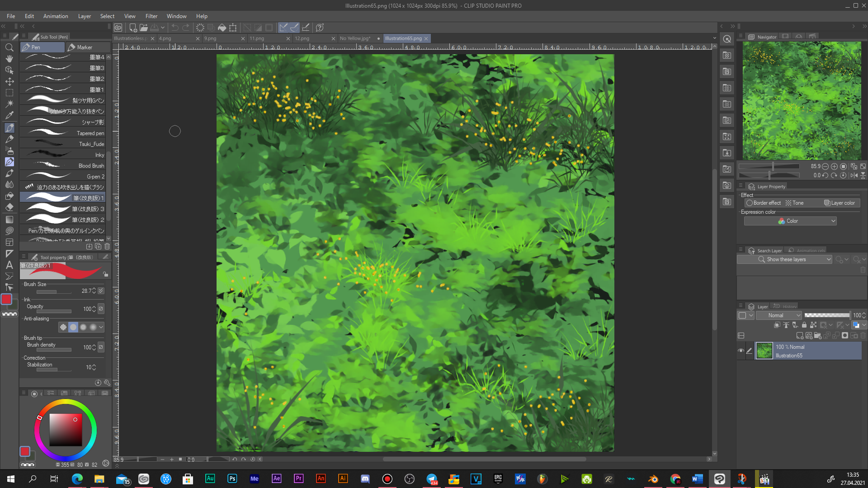Viewport: 868px width, 488px height.
Task: Select the Gradient tool
Action: point(9,220)
